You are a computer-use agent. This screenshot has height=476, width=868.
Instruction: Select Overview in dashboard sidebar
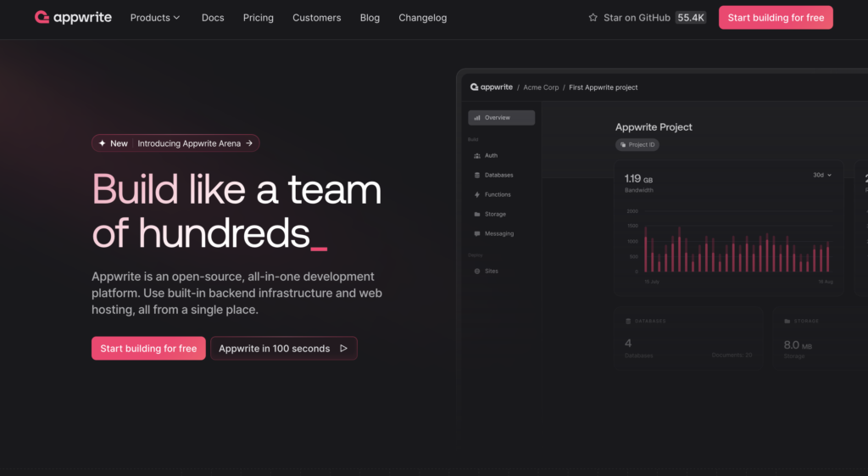pyautogui.click(x=502, y=117)
